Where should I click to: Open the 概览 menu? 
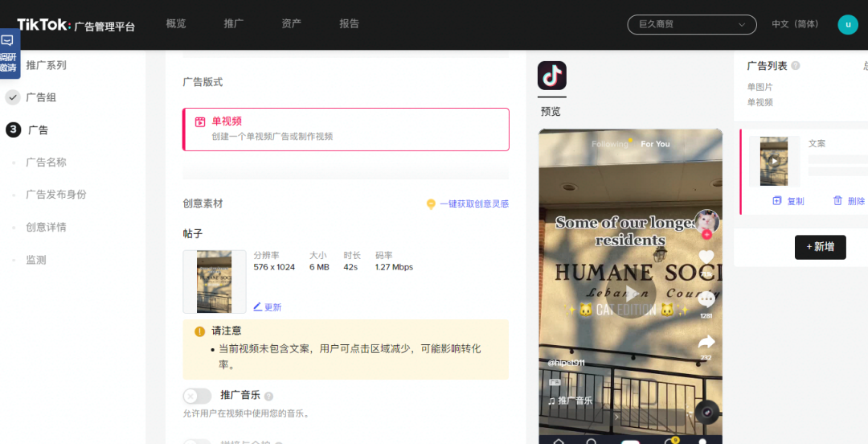pyautogui.click(x=176, y=24)
